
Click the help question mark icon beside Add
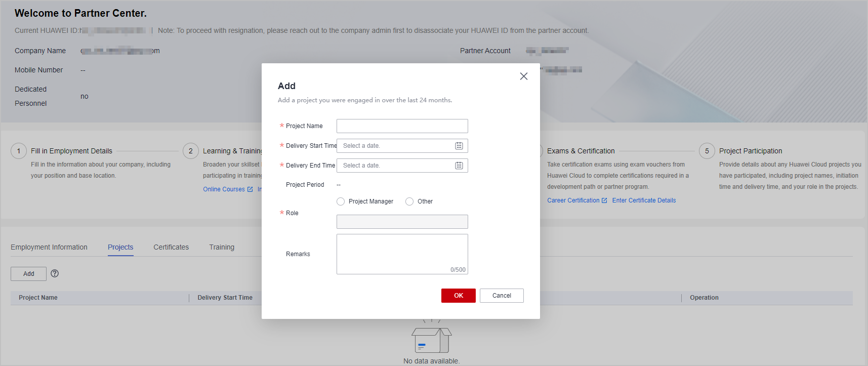pyautogui.click(x=55, y=273)
